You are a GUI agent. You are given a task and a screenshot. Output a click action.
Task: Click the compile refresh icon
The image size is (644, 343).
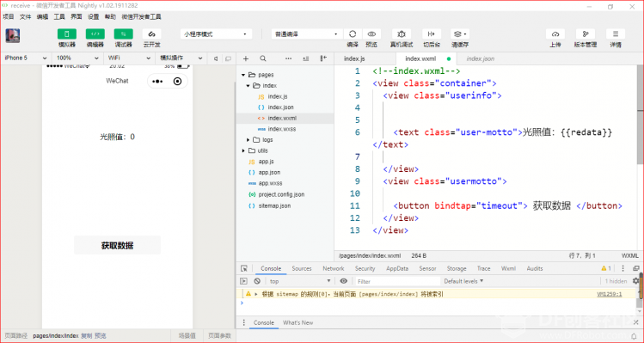(353, 34)
